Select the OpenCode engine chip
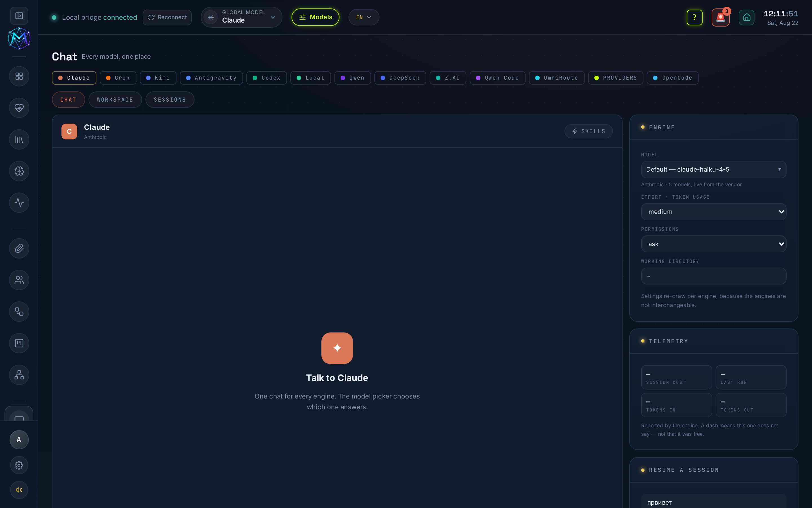 tap(673, 78)
